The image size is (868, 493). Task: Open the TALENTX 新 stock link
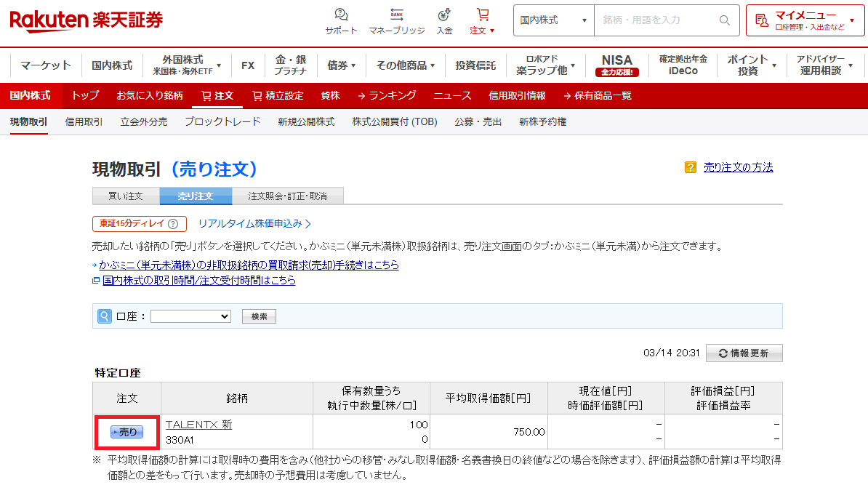198,425
